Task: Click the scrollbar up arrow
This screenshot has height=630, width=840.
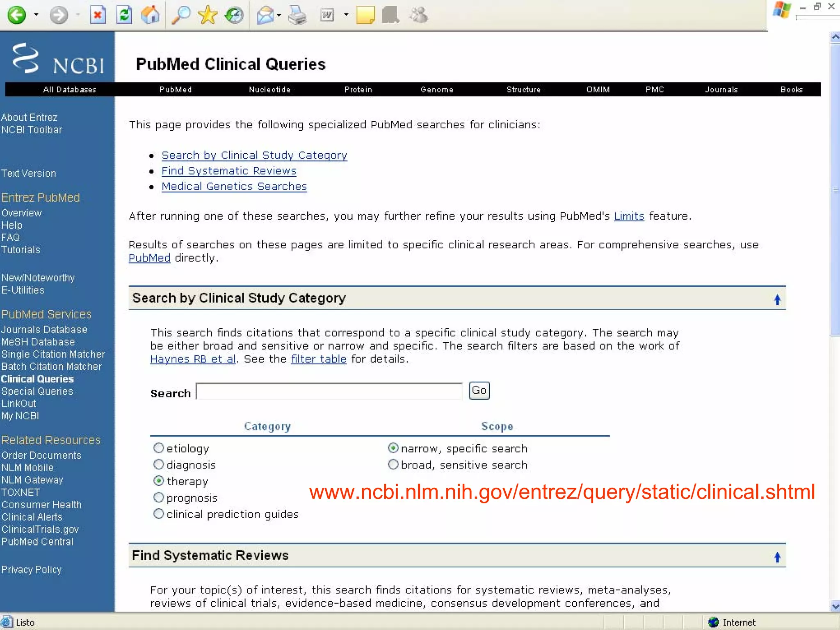Action: point(835,37)
